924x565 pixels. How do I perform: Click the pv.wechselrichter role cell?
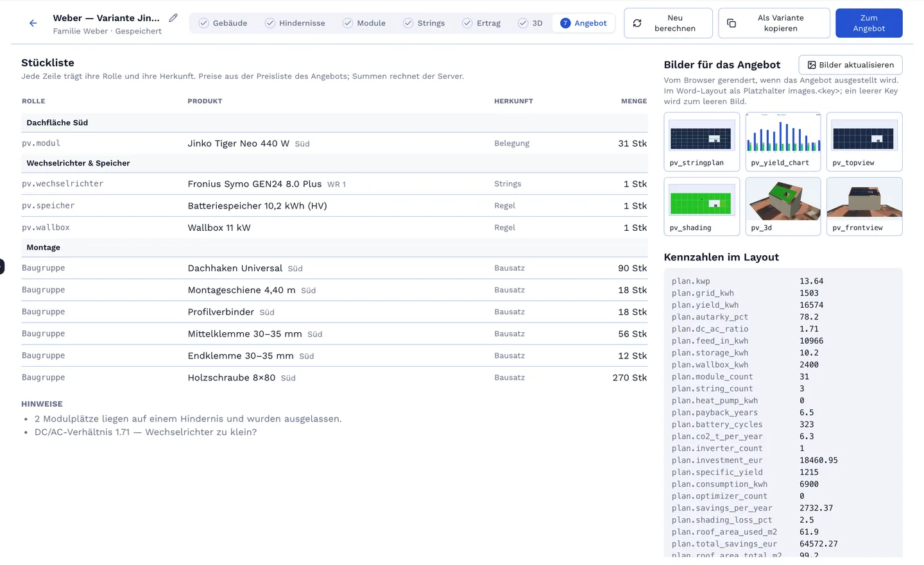point(62,184)
